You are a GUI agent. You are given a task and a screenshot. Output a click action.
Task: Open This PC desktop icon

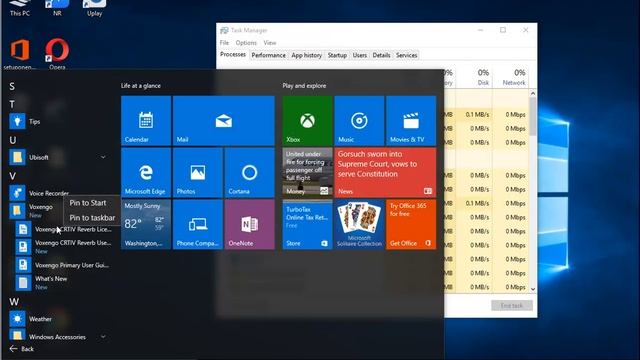20,8
